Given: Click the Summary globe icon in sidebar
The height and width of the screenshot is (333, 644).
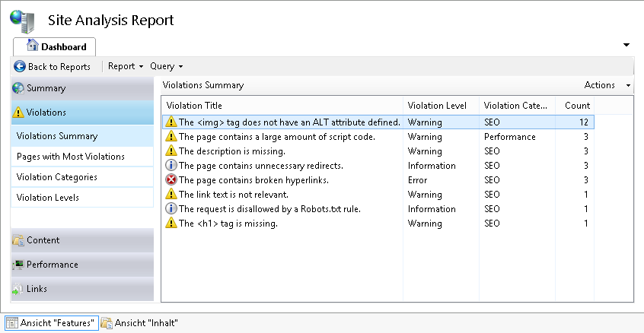Looking at the screenshot, I should click(x=18, y=88).
